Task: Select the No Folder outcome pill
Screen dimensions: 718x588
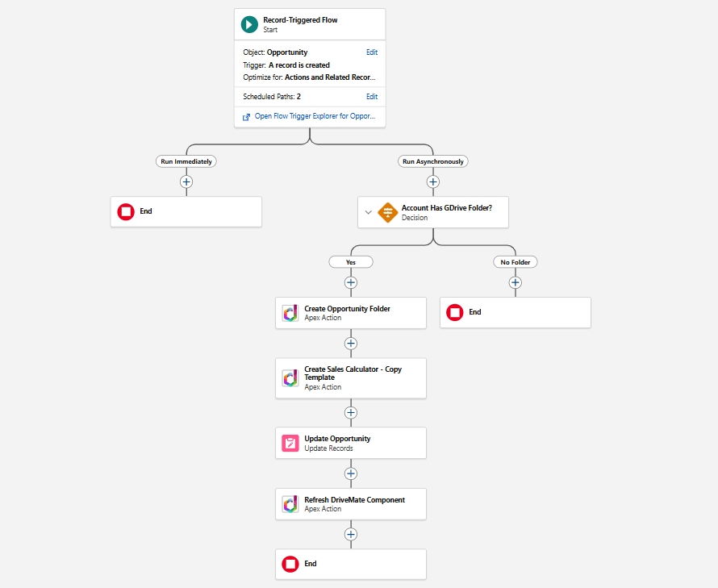Action: click(515, 261)
